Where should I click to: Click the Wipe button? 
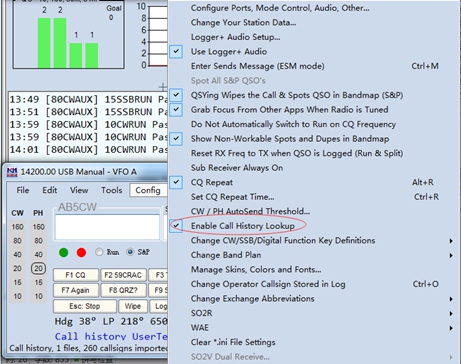[x=133, y=306]
